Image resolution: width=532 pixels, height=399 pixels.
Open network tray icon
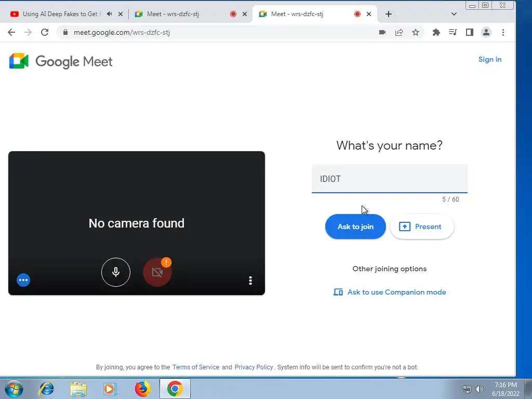coord(467,389)
